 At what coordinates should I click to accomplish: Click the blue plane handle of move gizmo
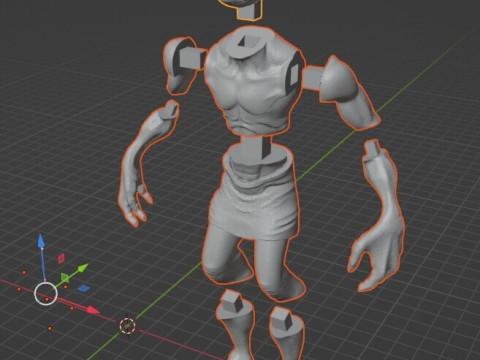[84, 288]
